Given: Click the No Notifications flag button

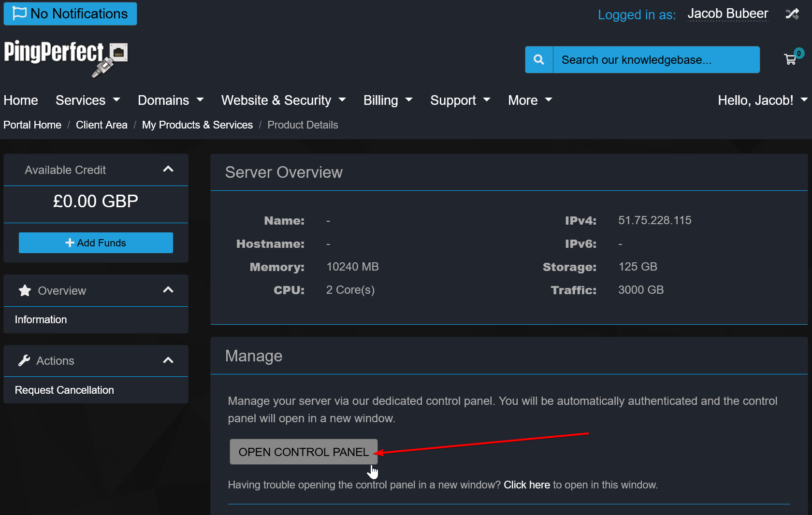Looking at the screenshot, I should pyautogui.click(x=71, y=14).
